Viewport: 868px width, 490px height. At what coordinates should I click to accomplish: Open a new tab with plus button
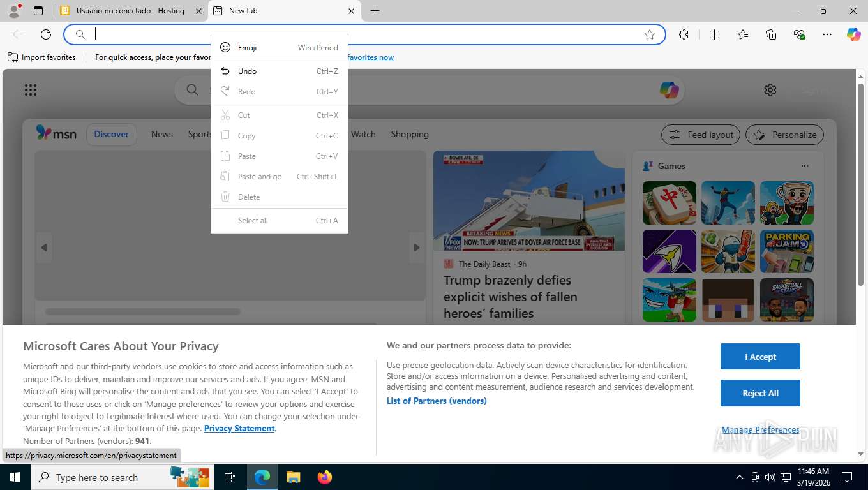pos(375,11)
